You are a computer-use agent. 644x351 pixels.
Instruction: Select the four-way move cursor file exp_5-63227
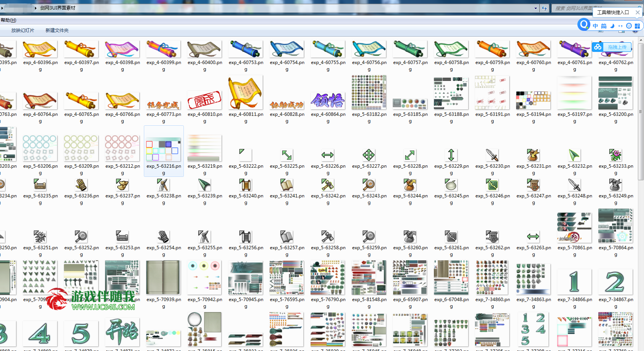(x=369, y=155)
